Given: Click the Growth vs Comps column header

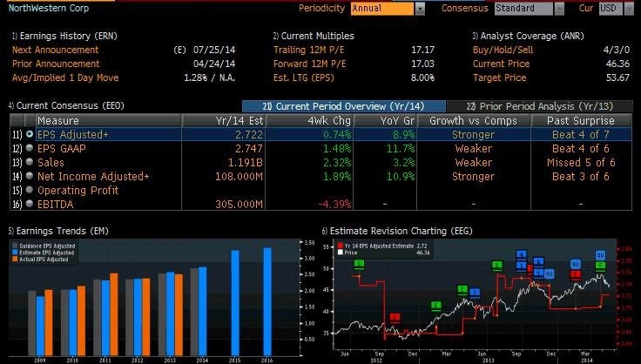Looking at the screenshot, I should coord(474,120).
